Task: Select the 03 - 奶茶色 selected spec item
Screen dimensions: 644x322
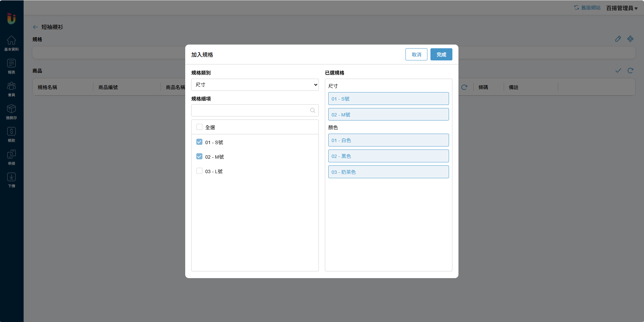Action: (388, 172)
